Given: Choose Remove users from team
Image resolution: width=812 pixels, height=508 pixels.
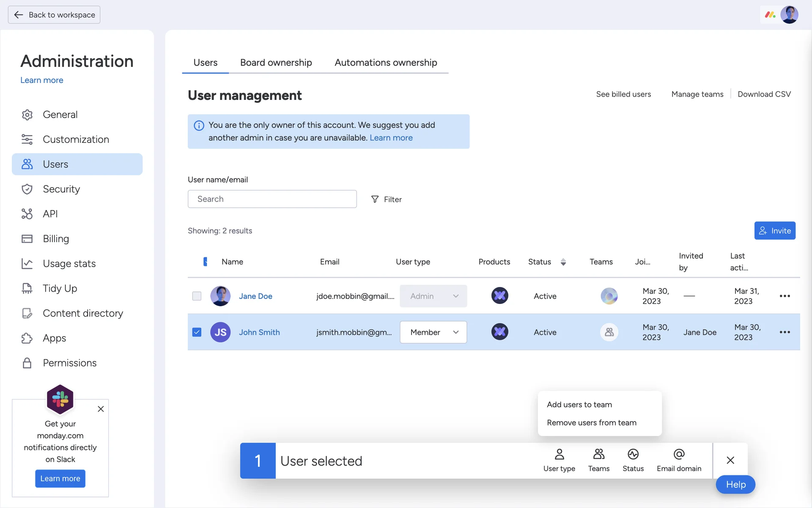Looking at the screenshot, I should pyautogui.click(x=591, y=422).
